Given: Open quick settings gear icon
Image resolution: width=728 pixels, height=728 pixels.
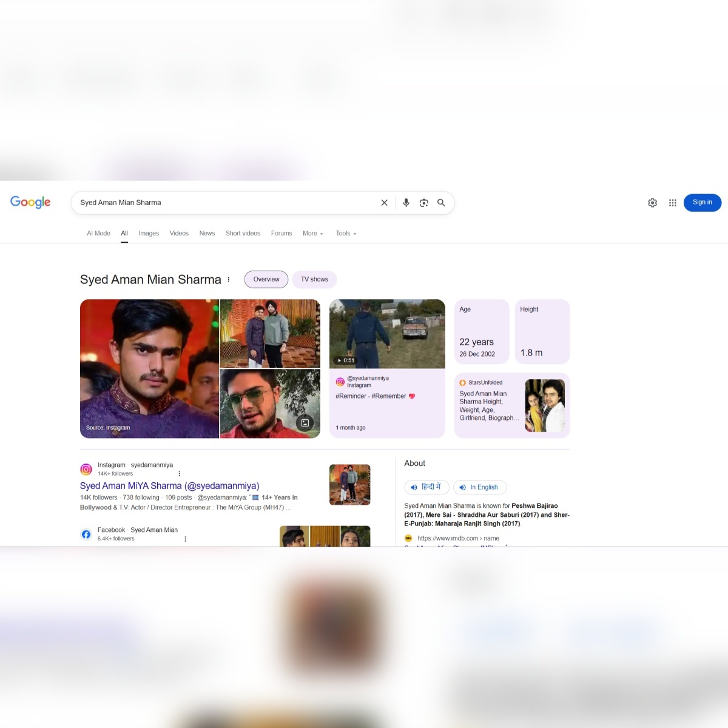Looking at the screenshot, I should pyautogui.click(x=652, y=203).
